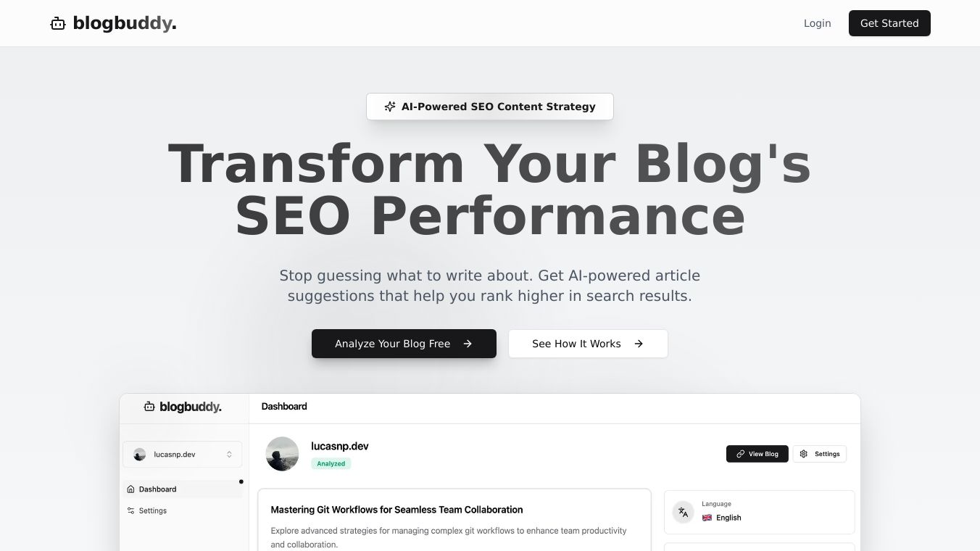Click the translate language icon
The width and height of the screenshot is (980, 551).
pyautogui.click(x=683, y=512)
